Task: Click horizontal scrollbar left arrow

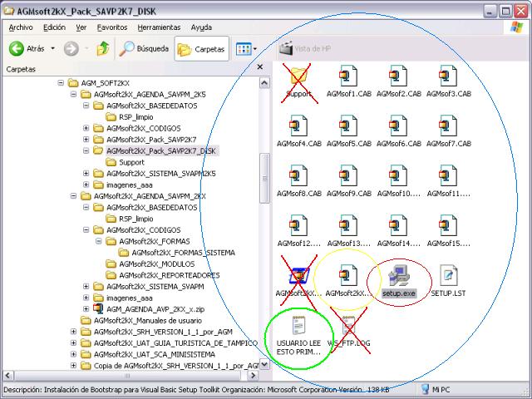Action: click(8, 376)
